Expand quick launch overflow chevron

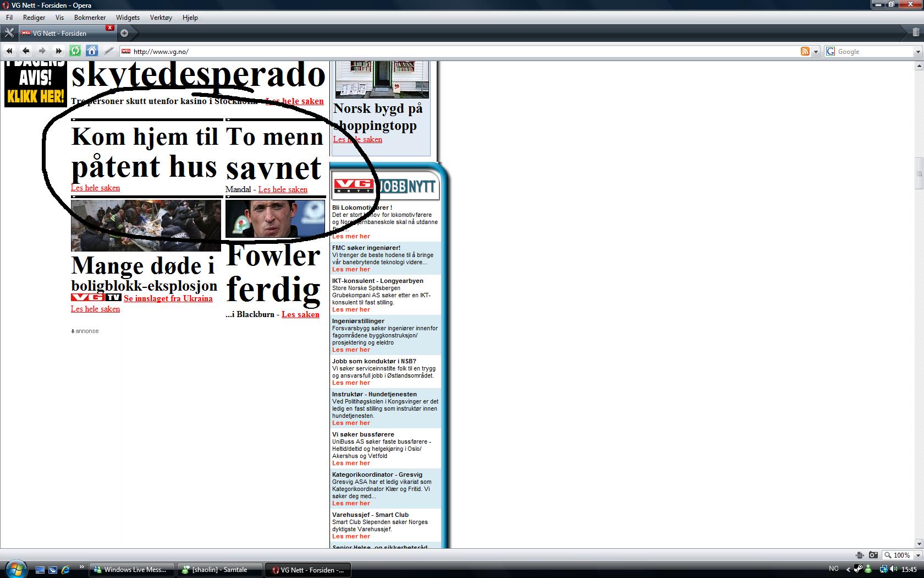pos(82,566)
